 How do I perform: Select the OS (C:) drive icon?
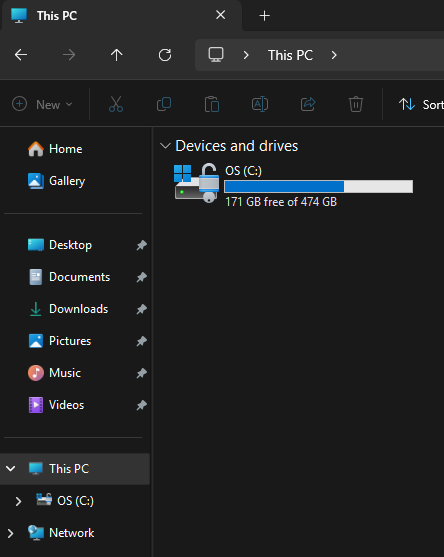[196, 183]
